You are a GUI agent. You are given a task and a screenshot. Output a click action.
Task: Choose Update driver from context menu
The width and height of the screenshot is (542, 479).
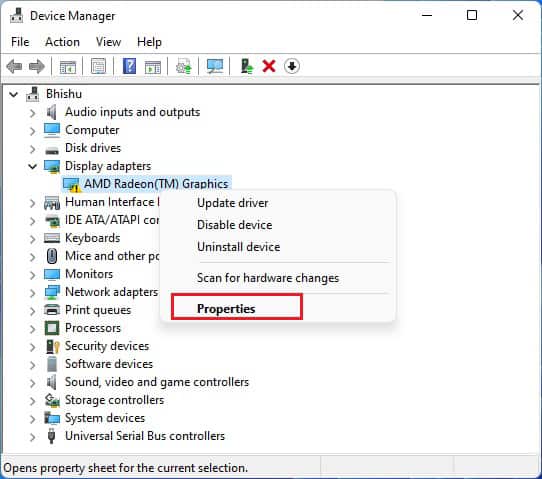click(232, 203)
